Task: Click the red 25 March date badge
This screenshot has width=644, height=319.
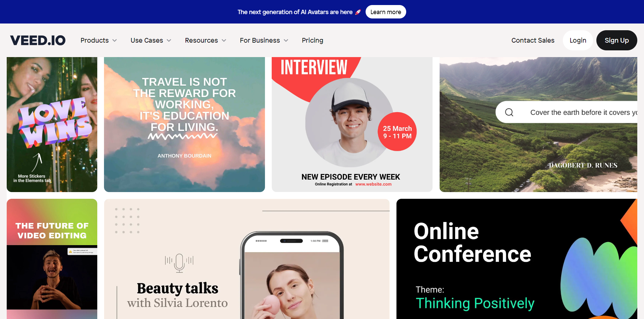Action: [x=397, y=132]
